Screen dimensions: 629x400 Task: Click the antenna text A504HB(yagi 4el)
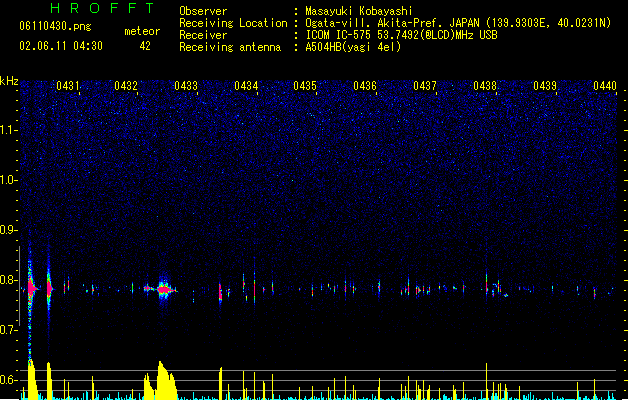click(x=353, y=47)
